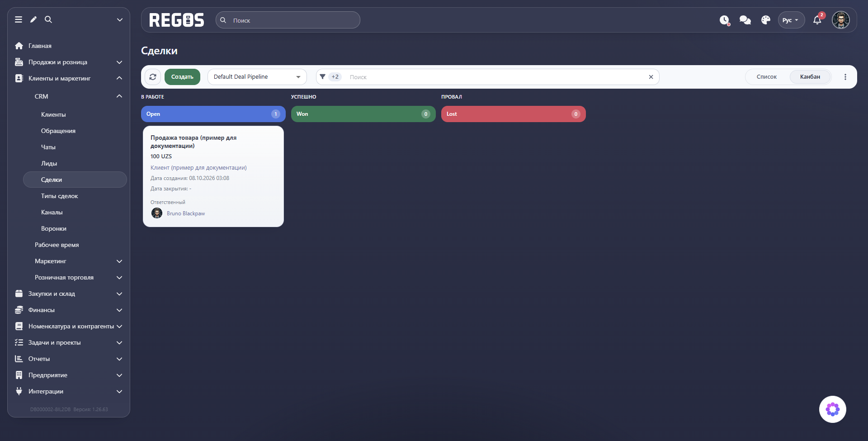Open the clock time tracker icon

tap(725, 20)
